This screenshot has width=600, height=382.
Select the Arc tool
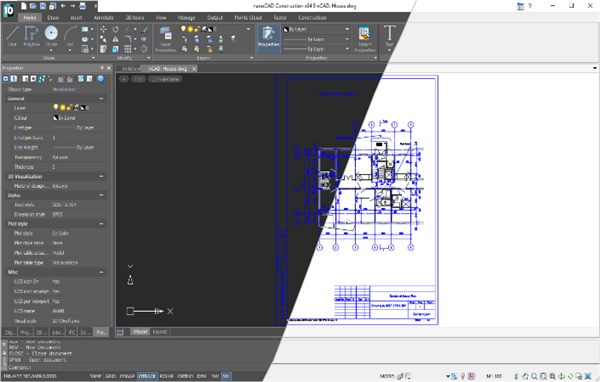point(70,36)
